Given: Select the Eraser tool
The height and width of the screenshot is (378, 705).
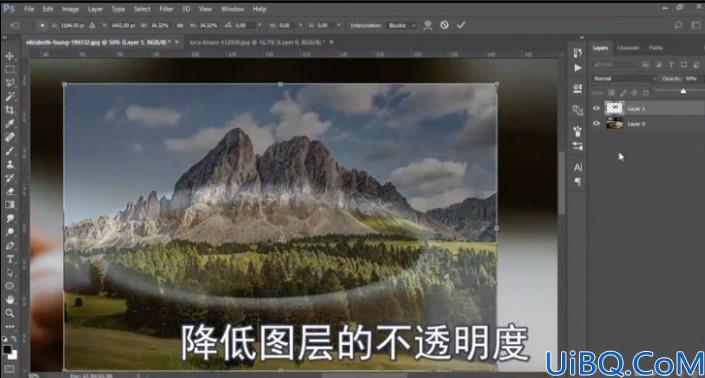Looking at the screenshot, I should click(9, 191).
